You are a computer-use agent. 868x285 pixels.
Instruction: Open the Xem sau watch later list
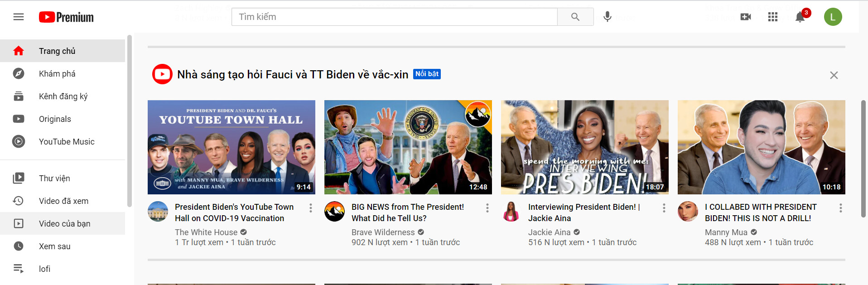point(54,246)
